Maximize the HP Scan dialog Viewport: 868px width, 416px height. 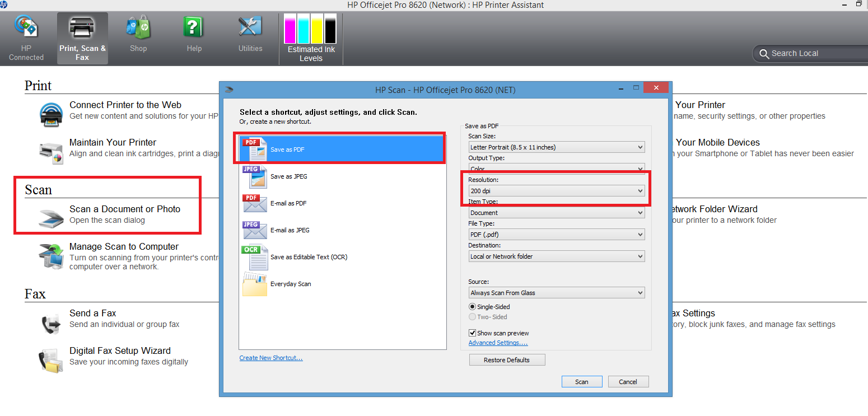[x=636, y=88]
